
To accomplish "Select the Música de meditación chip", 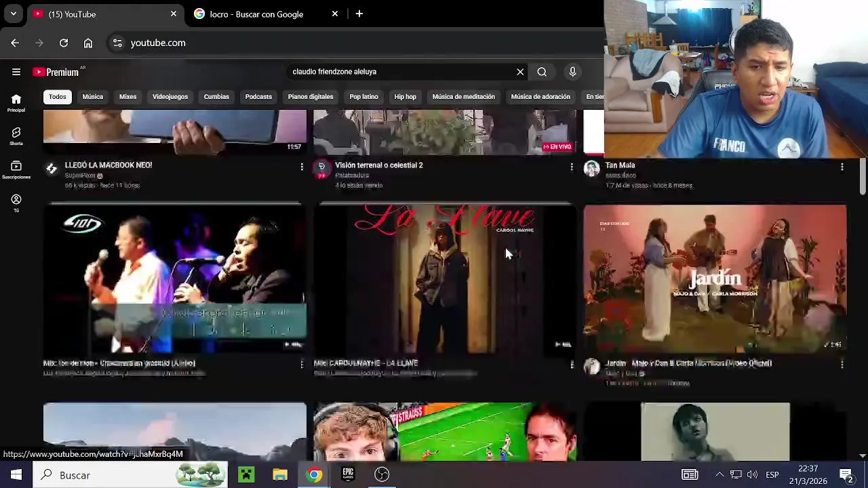I will [464, 96].
